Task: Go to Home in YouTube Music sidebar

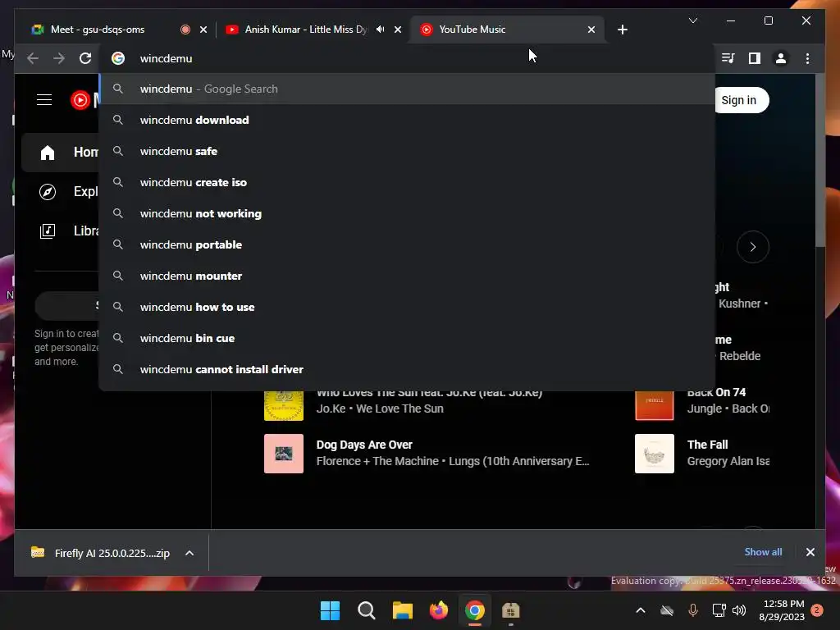Action: click(60, 152)
